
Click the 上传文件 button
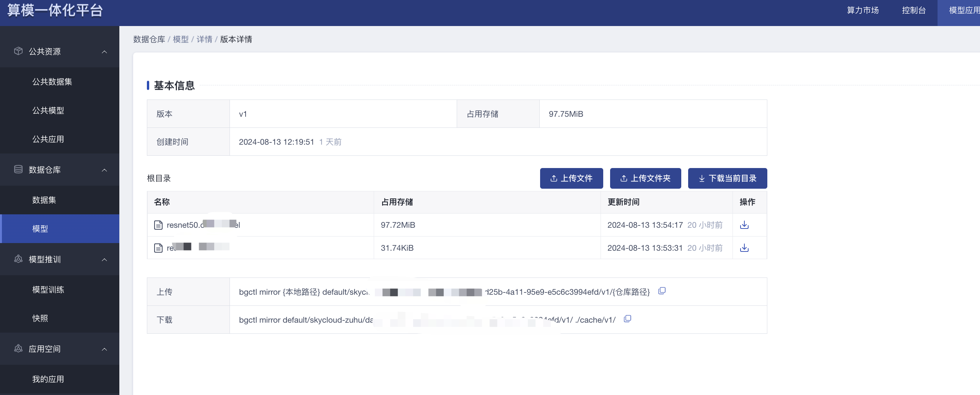[x=571, y=178]
